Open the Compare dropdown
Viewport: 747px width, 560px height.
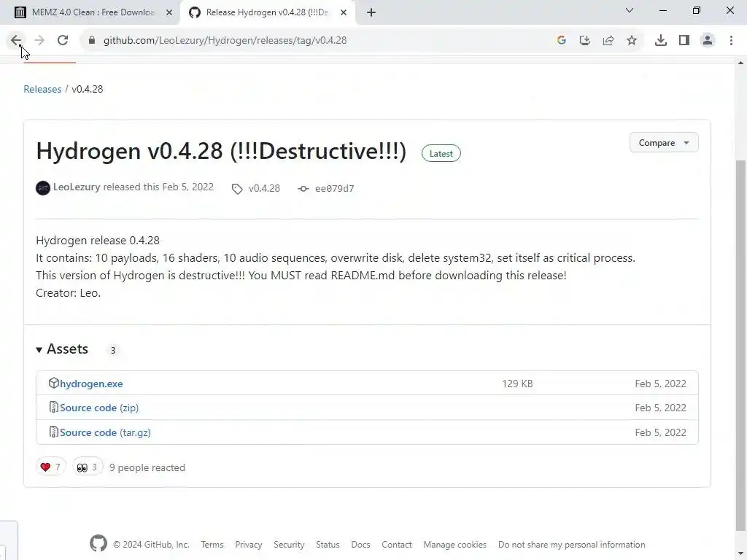click(664, 143)
